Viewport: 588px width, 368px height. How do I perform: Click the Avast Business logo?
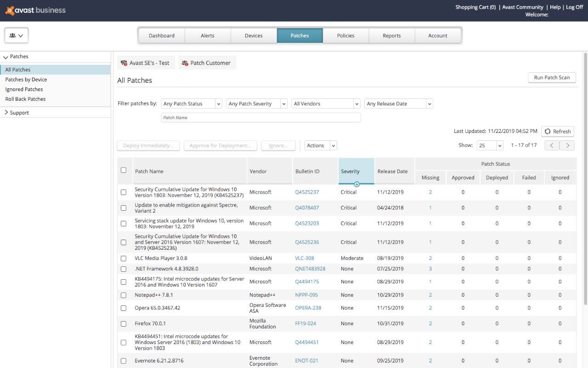35,10
